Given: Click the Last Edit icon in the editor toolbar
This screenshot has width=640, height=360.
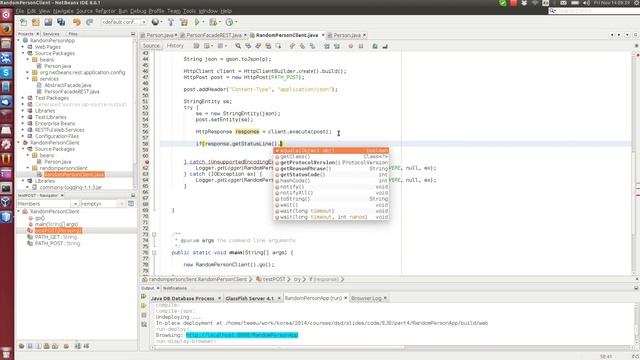Looking at the screenshot, I should click(x=196, y=46).
